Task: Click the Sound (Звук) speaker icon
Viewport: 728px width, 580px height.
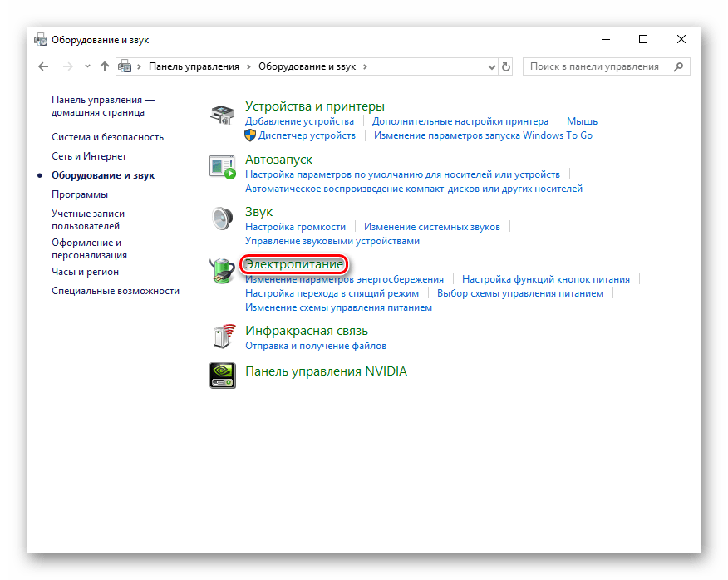Action: 222,219
